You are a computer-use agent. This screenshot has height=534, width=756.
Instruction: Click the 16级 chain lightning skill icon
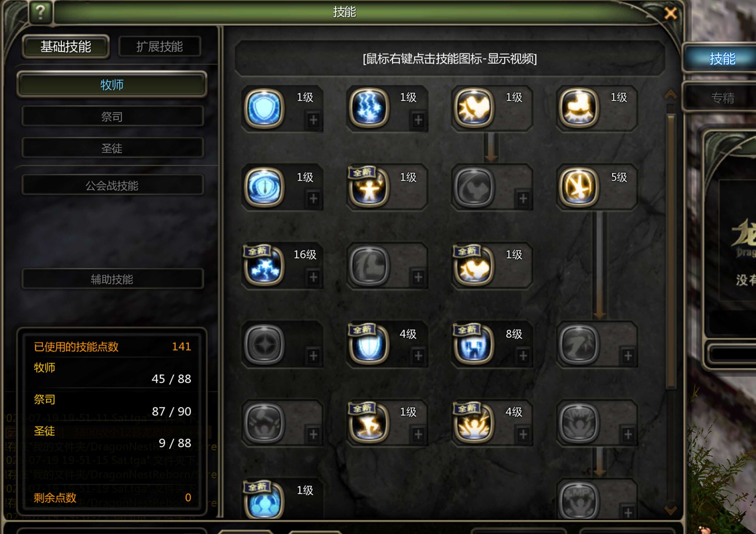[264, 266]
